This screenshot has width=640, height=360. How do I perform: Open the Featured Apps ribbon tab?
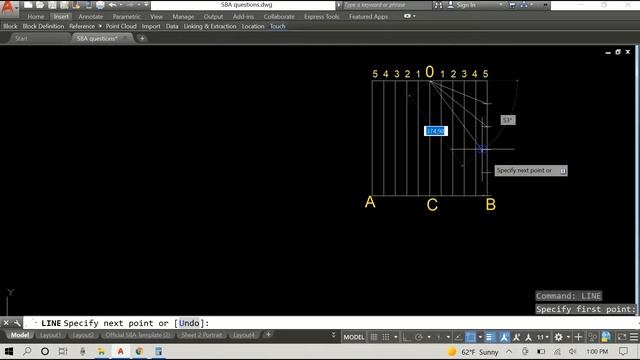point(368,17)
